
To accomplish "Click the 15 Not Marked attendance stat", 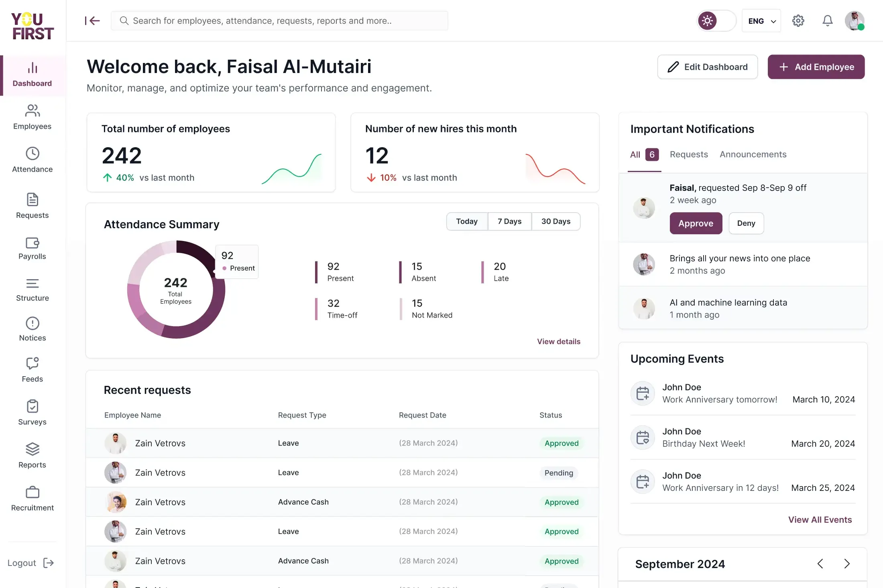I will pos(426,309).
